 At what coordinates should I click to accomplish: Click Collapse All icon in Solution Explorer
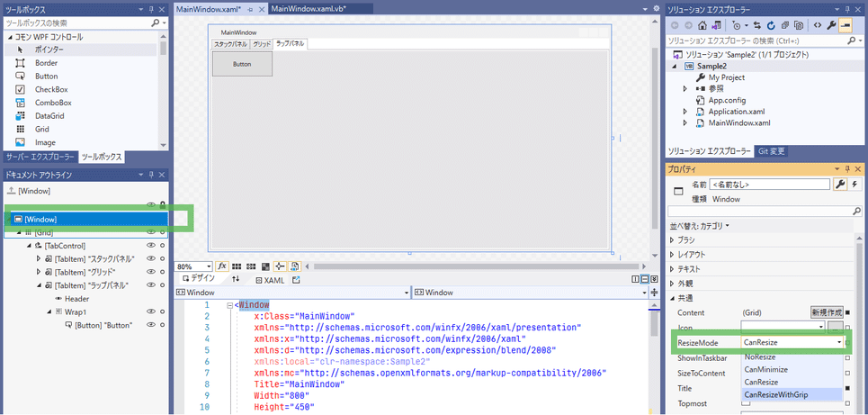coord(785,25)
